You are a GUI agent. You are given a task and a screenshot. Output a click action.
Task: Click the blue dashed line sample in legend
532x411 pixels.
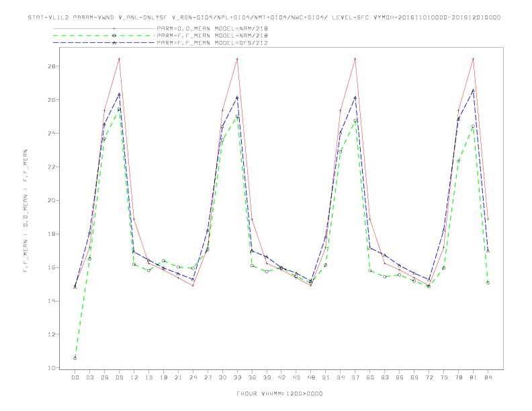104,43
